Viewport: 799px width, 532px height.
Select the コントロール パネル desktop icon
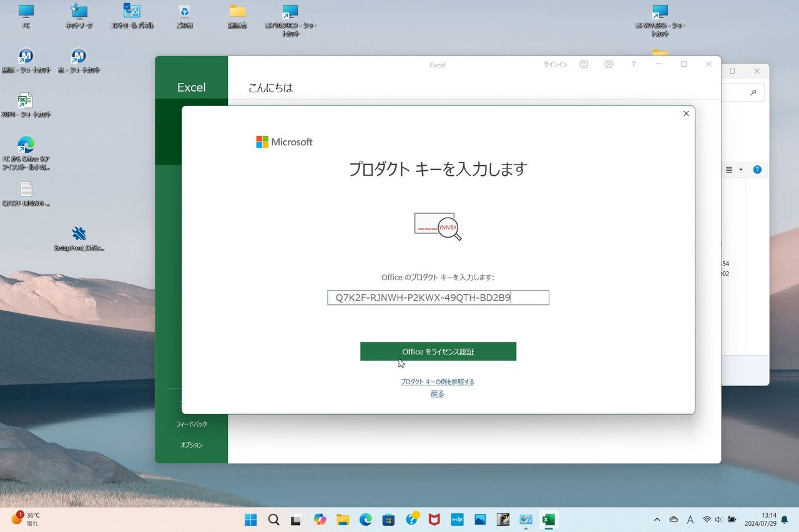point(132,17)
